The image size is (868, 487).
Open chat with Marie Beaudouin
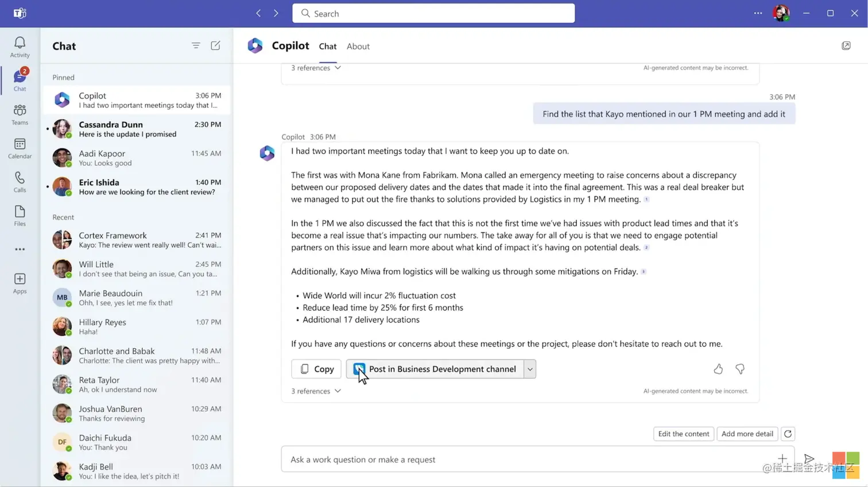[x=137, y=297]
